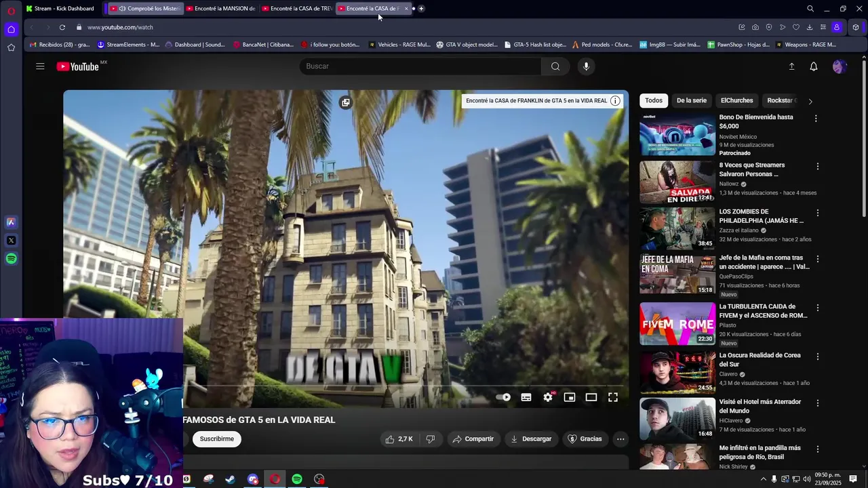Select the De la serie chip
This screenshot has width=868, height=488.
coord(692,100)
